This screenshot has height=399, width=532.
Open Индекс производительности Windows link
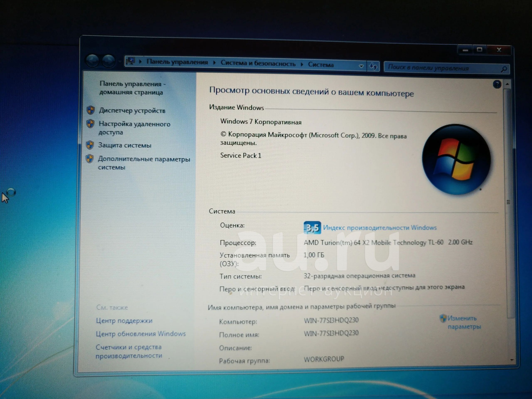pos(380,228)
